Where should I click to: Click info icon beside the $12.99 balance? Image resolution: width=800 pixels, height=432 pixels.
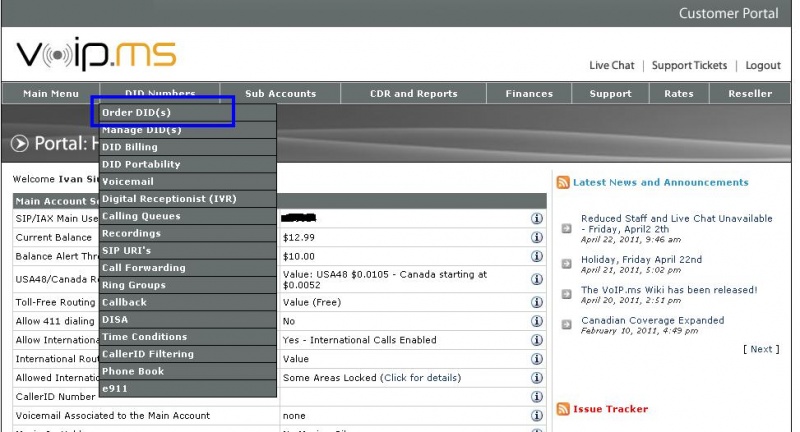(536, 237)
